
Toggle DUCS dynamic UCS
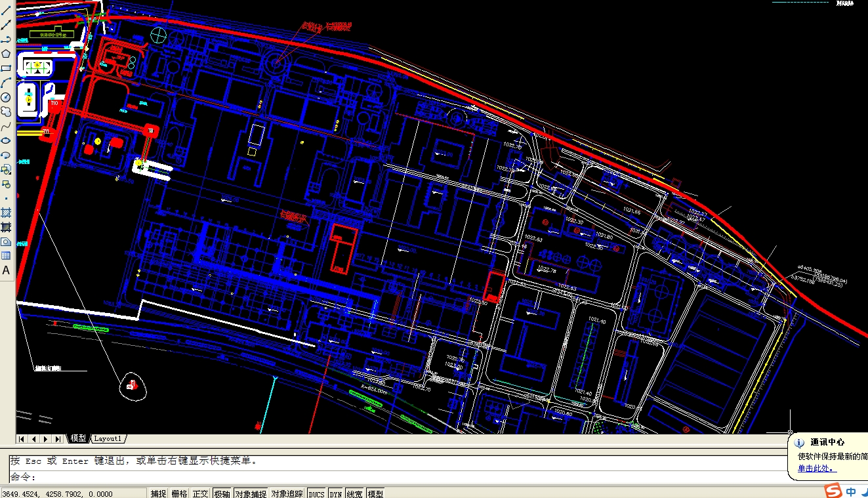[x=316, y=493]
